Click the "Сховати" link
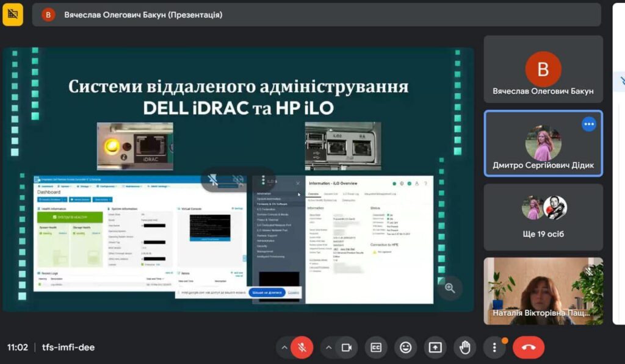This screenshot has height=364, width=625. coord(294,293)
